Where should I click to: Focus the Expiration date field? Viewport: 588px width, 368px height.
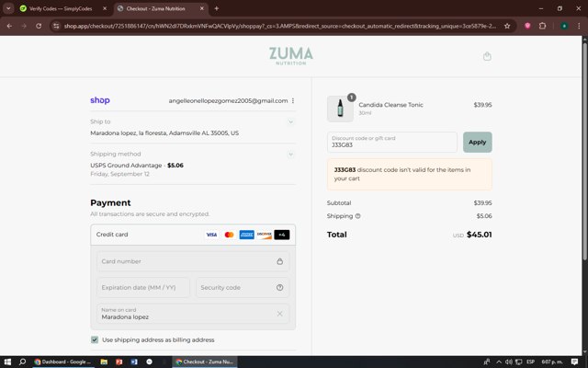(x=143, y=287)
